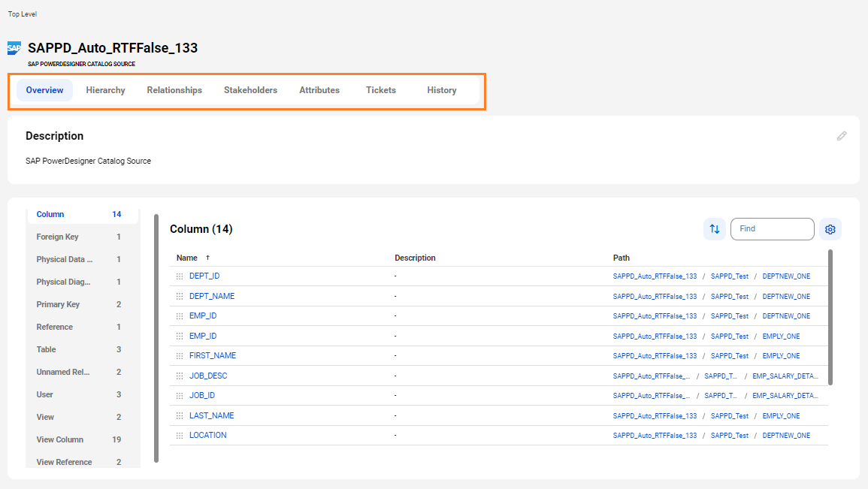Click the Top Level breadcrumb

[22, 14]
